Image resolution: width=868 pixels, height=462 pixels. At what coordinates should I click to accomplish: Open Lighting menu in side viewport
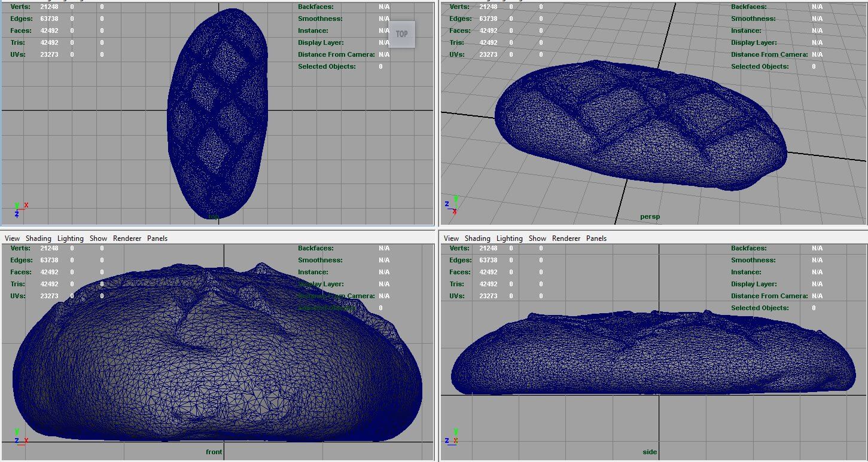tap(510, 238)
